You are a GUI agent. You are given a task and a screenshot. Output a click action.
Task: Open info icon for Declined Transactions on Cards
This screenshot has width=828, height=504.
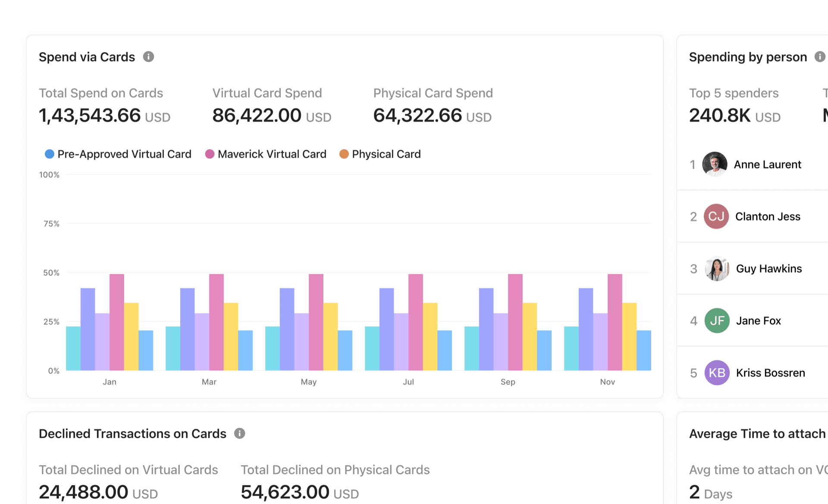click(x=240, y=433)
